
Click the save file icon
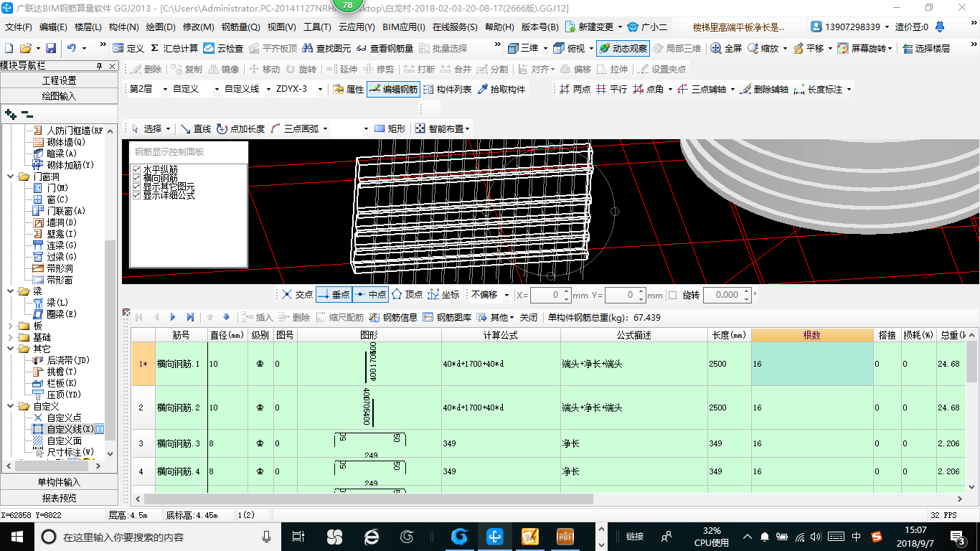click(x=51, y=48)
